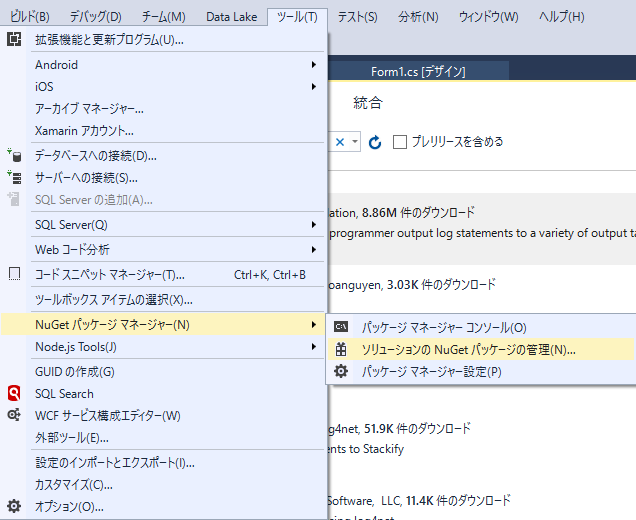Screen dimensions: 636x520
Task: Click the 3.03K 件のダウンロード package row
Action: point(481,290)
